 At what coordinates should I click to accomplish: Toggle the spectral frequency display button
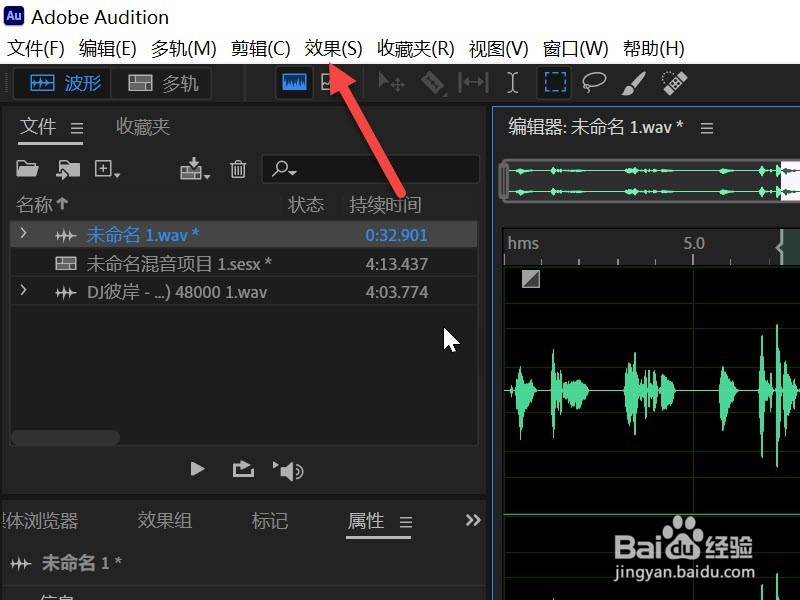pos(327,82)
